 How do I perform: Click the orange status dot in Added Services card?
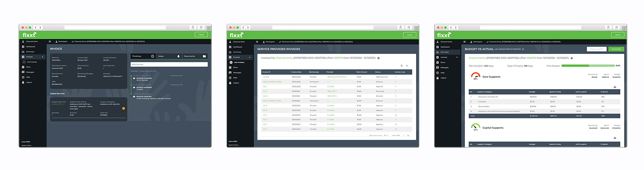[x=123, y=108]
